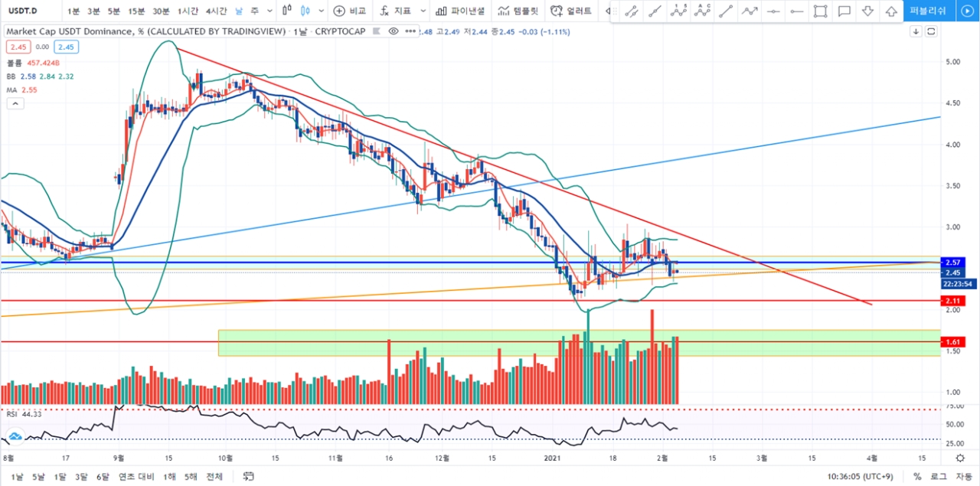Select the 6달 date range
The height and width of the screenshot is (486, 980).
(x=103, y=476)
